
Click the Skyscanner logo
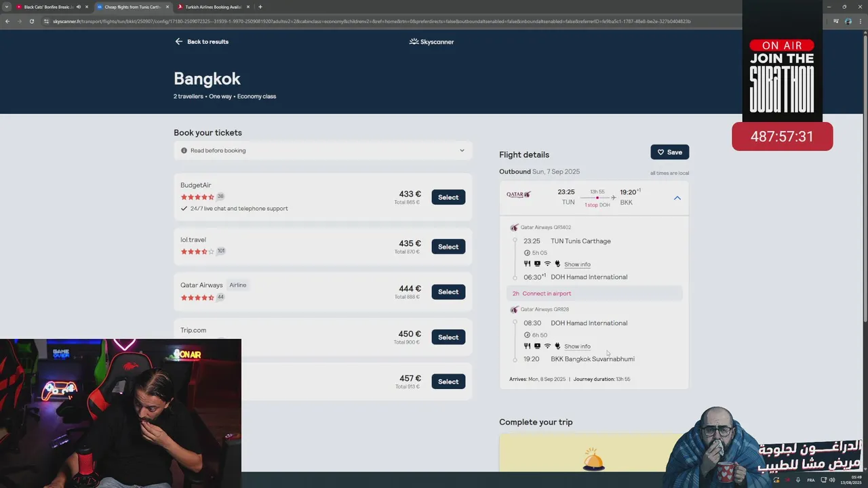pyautogui.click(x=431, y=41)
